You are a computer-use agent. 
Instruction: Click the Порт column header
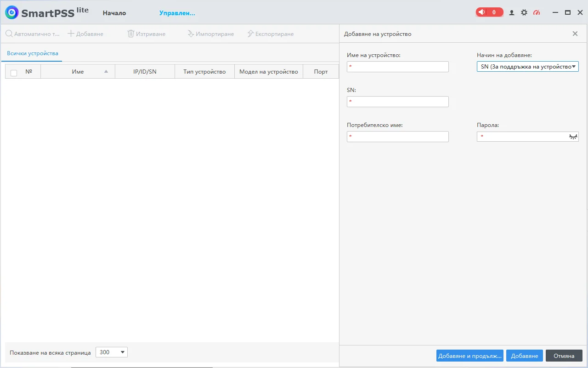321,72
